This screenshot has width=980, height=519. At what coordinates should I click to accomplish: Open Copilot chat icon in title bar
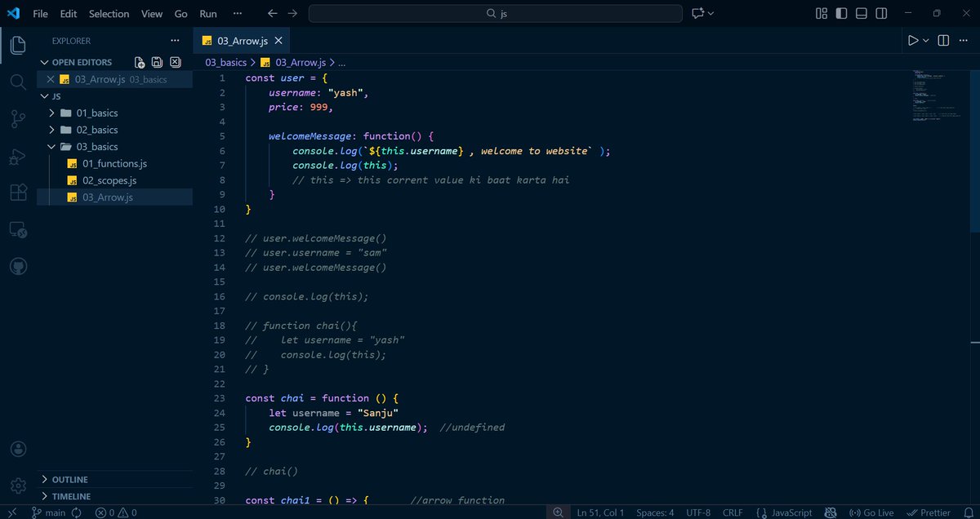697,14
